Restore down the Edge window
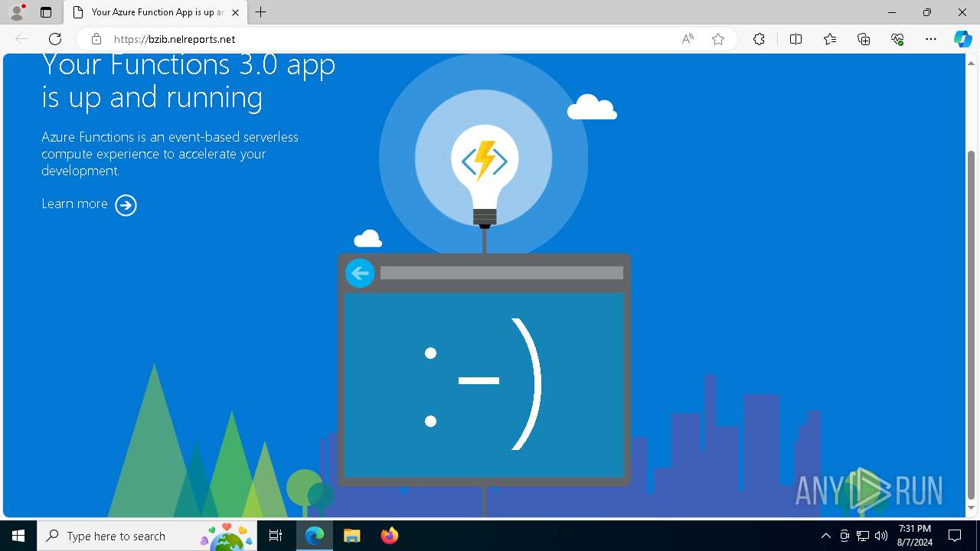Screen dimensions: 980x551 927,12
